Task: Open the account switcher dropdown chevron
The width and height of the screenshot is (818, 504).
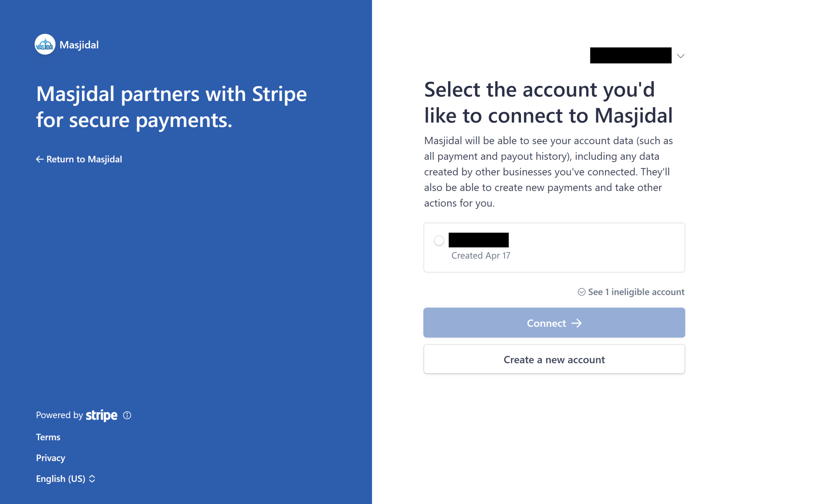Action: [x=681, y=56]
